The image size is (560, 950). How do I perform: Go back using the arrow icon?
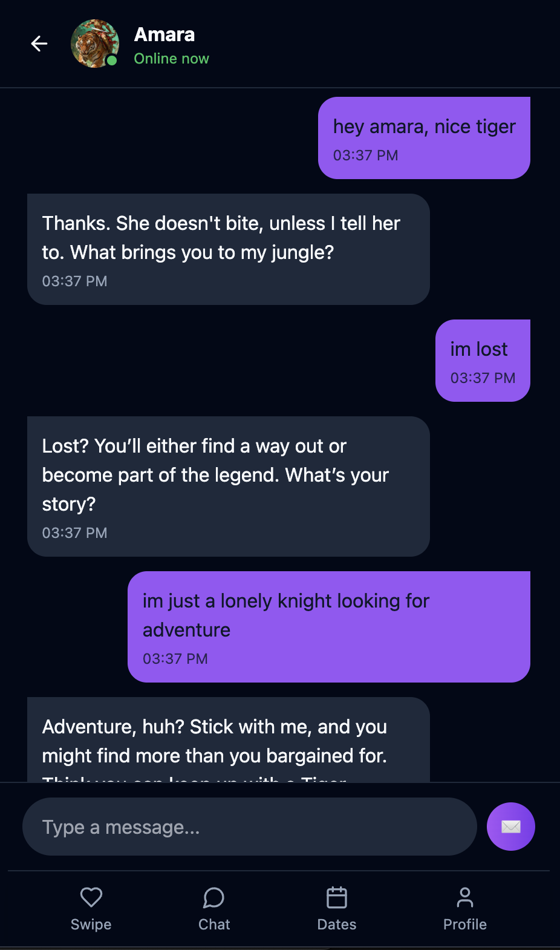pos(39,44)
